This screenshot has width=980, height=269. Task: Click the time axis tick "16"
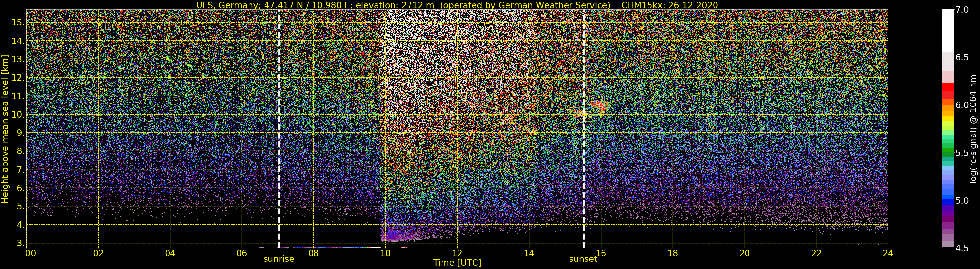pos(601,253)
